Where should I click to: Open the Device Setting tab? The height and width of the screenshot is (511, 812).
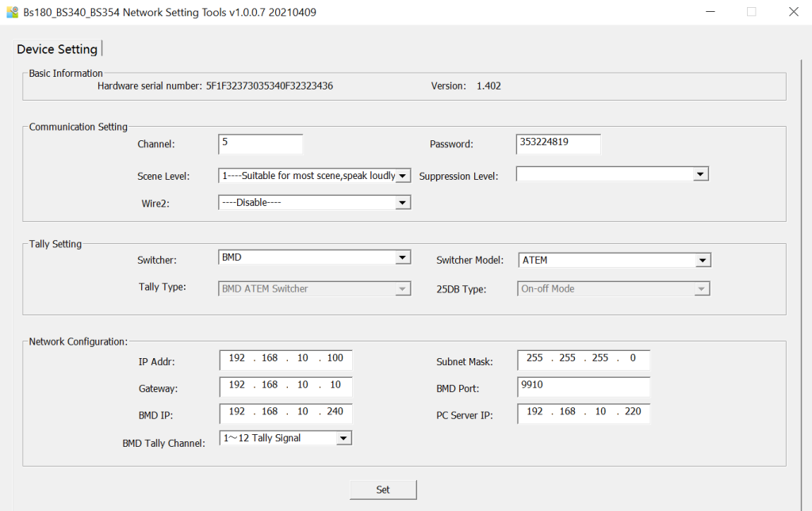[x=57, y=49]
